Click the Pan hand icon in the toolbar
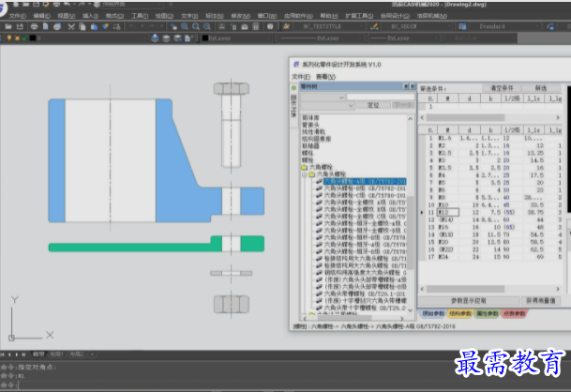Viewport: 571px width, 392px height. click(x=173, y=26)
